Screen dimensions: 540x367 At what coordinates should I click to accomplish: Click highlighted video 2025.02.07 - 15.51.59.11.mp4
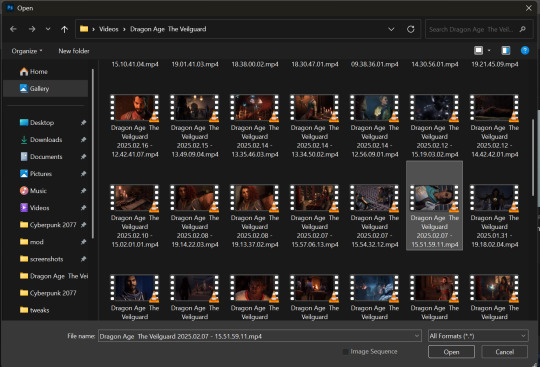[434, 206]
